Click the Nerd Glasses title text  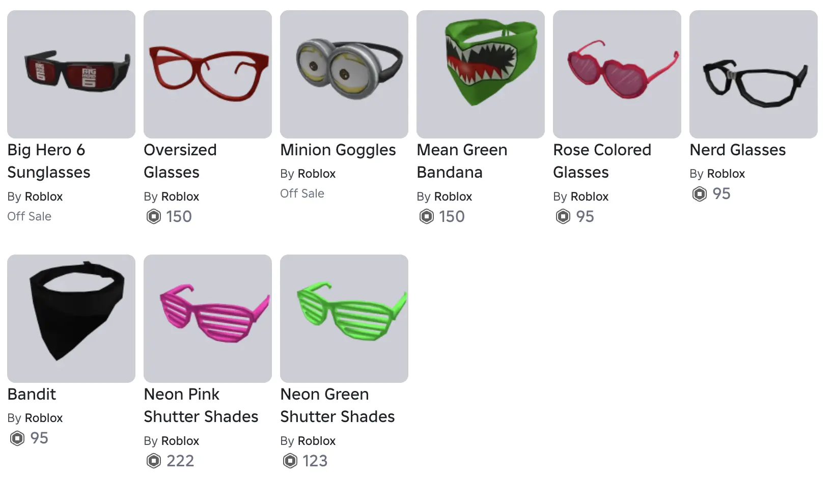click(738, 150)
